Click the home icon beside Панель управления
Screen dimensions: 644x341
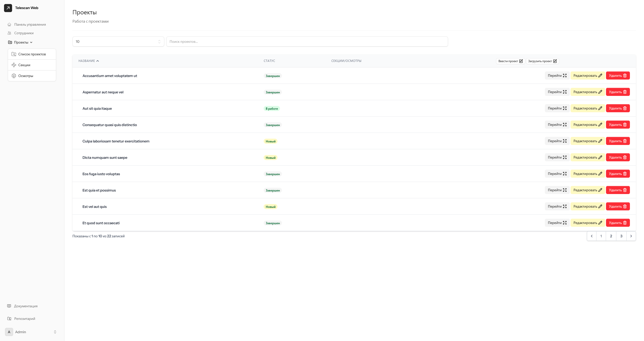click(9, 24)
